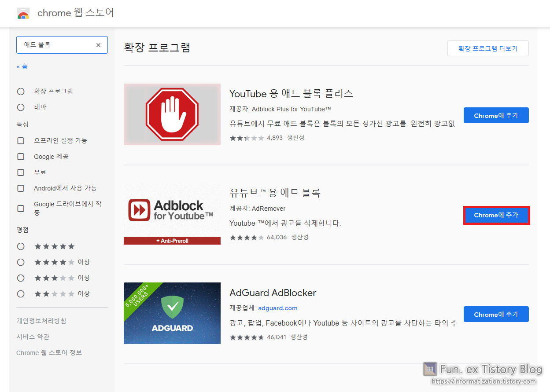This screenshot has height=392, width=550.
Task: Click the 제공자: AdRemover text
Action: click(x=258, y=209)
